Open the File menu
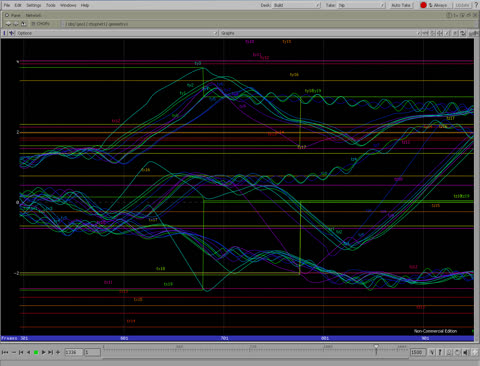The image size is (480, 366). [7, 5]
